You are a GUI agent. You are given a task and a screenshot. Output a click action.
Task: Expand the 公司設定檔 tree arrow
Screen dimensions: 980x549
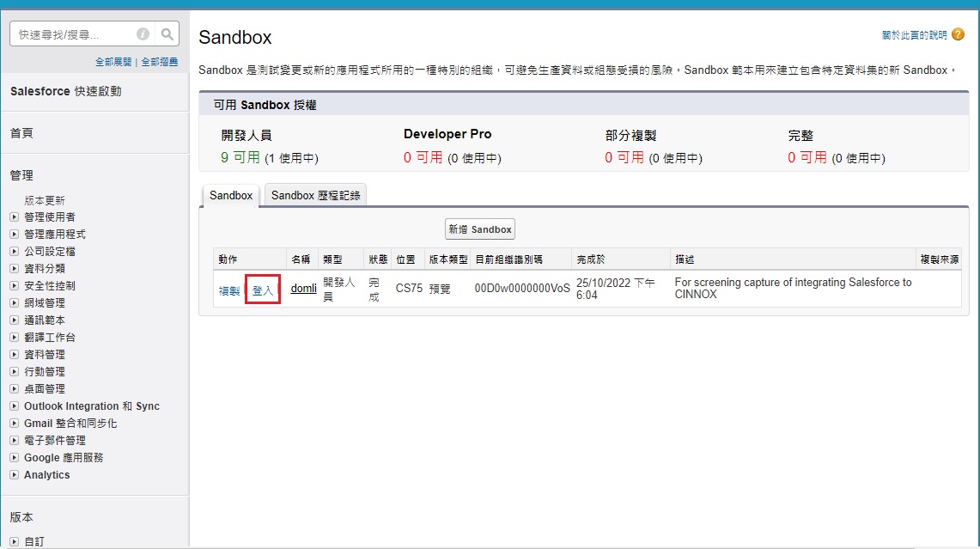[14, 252]
